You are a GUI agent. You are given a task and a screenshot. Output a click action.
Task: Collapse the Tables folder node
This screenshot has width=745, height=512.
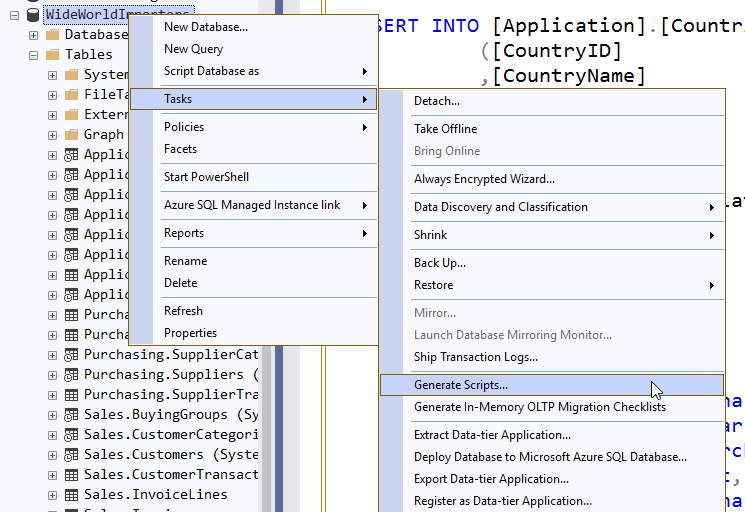click(x=33, y=55)
